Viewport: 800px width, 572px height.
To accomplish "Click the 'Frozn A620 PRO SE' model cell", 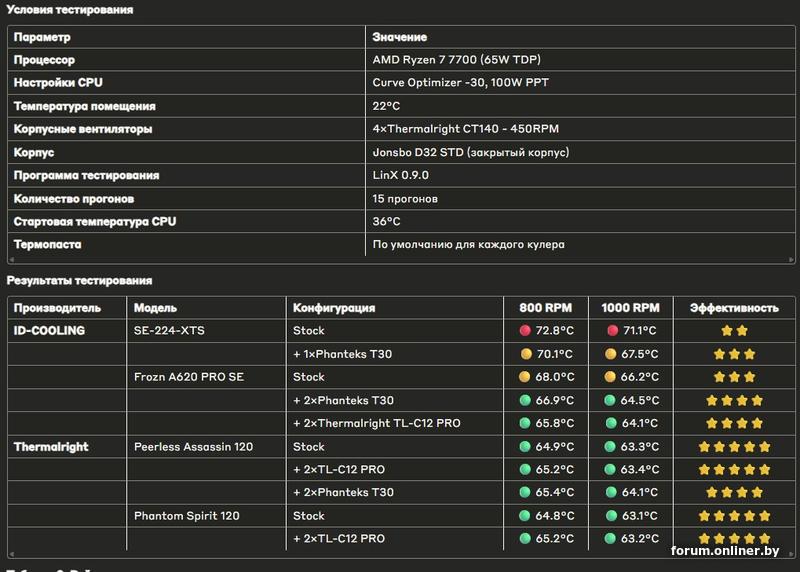I will click(189, 377).
